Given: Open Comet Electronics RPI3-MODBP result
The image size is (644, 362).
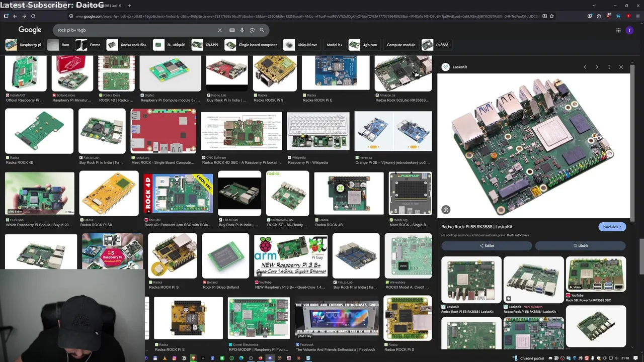Looking at the screenshot, I should (259, 318).
